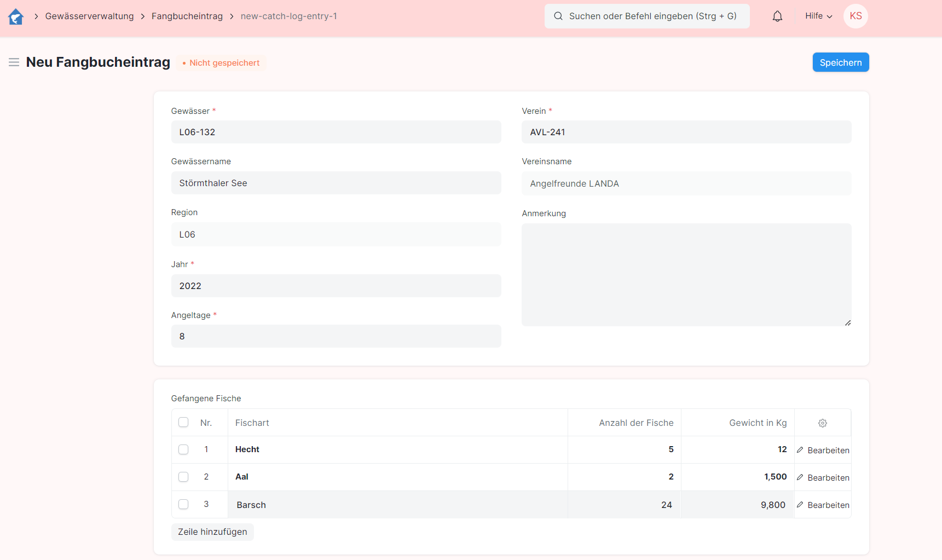Tick the checkbox for the Aal row
This screenshot has width=942, height=560.
tap(183, 477)
